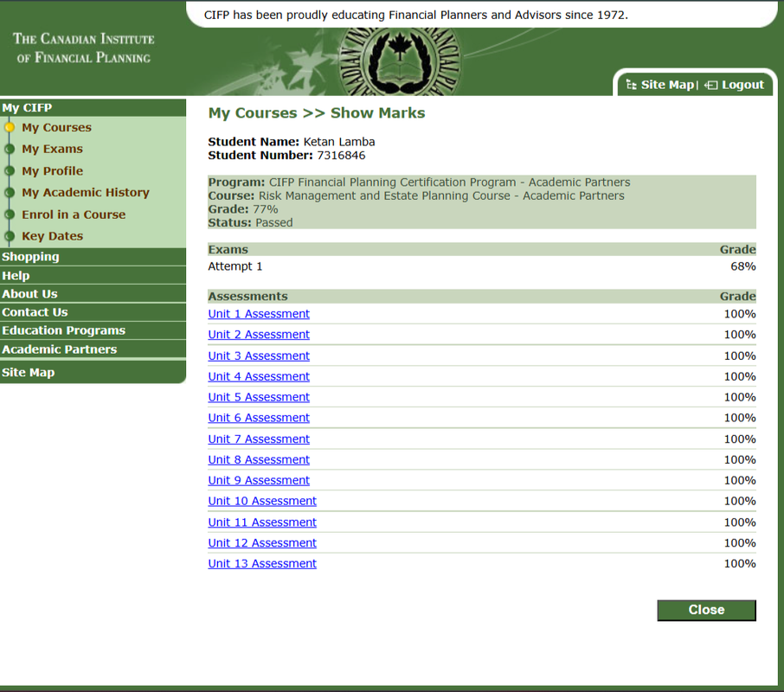This screenshot has width=784, height=692.
Task: Click the Assessments column header
Action: click(x=247, y=297)
